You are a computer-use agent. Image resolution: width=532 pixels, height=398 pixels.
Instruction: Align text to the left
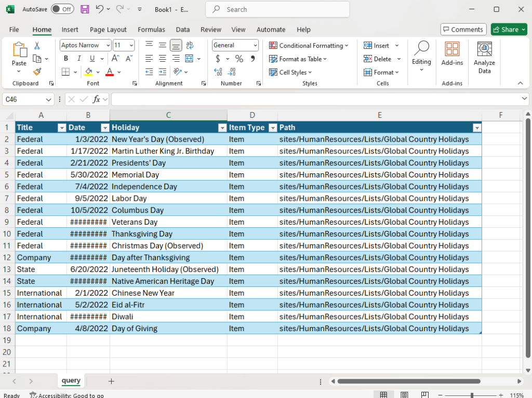149,59
